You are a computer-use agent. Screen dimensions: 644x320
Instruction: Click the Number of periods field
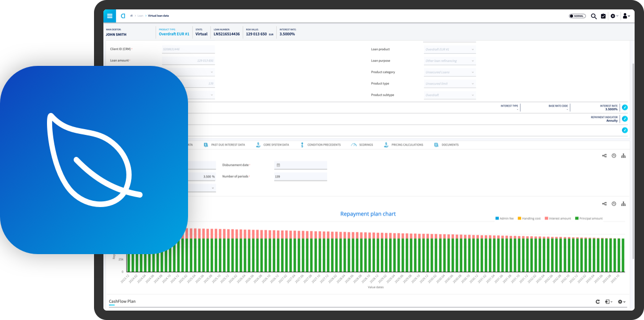[x=300, y=177]
